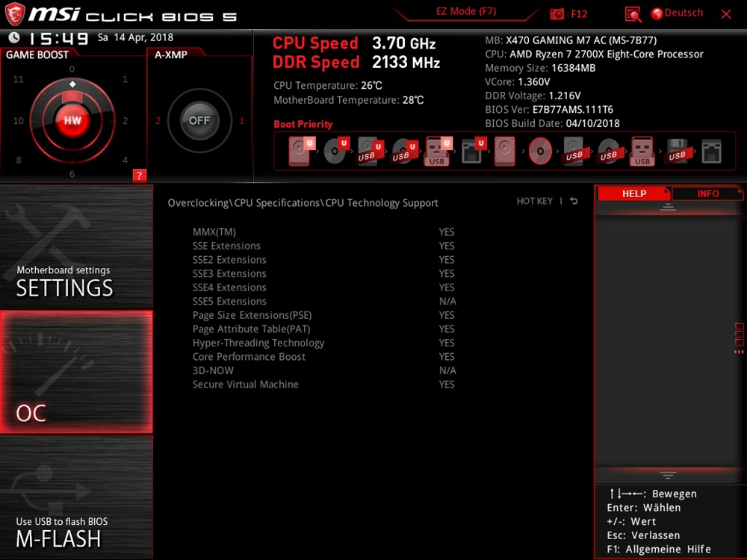Image resolution: width=747 pixels, height=560 pixels.
Task: Select the Page Attribute Table(PAT) row
Action: pos(324,329)
